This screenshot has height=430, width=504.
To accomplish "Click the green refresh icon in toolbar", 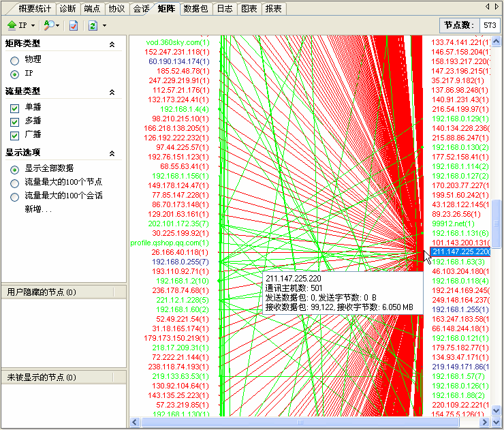I will [93, 25].
